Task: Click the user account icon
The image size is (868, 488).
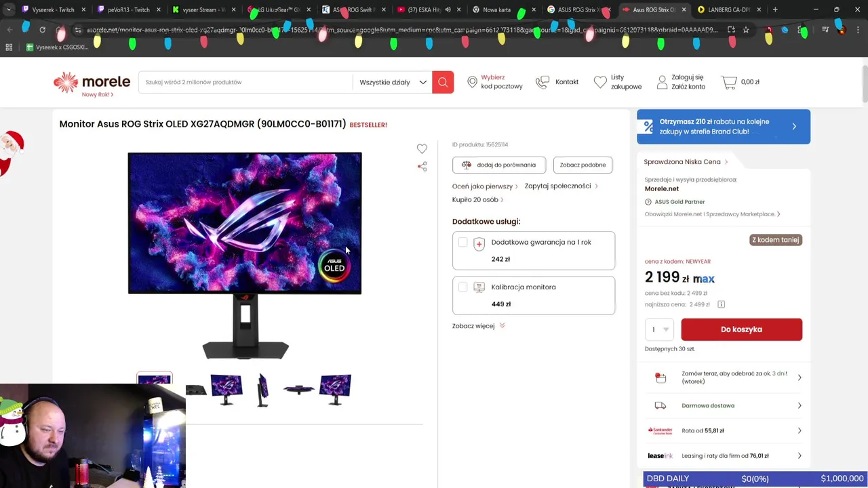Action: pyautogui.click(x=662, y=82)
